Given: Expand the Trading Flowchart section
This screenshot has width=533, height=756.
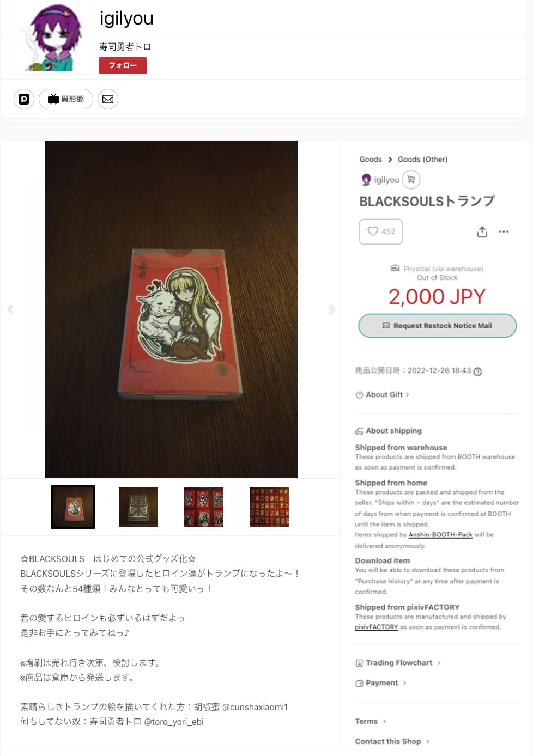Looking at the screenshot, I should (398, 663).
